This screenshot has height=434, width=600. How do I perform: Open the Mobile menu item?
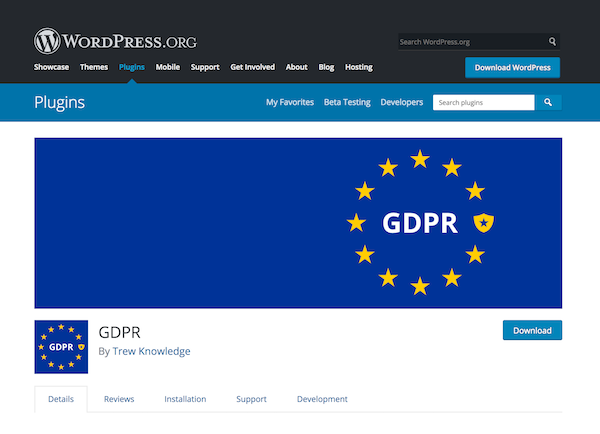pyautogui.click(x=168, y=67)
